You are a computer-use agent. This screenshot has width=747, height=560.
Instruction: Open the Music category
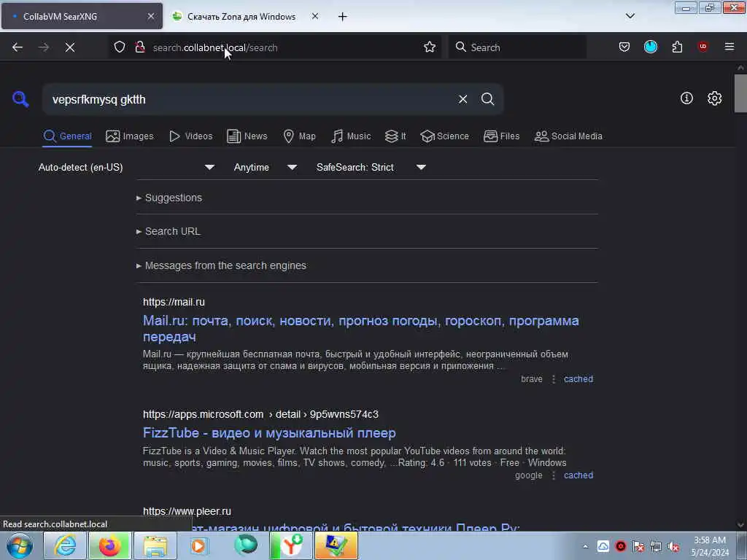351,136
